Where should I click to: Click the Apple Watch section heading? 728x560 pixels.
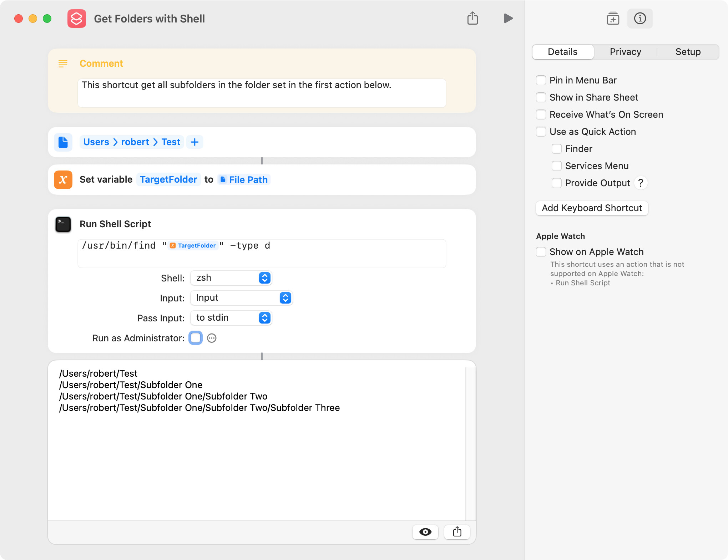point(560,236)
